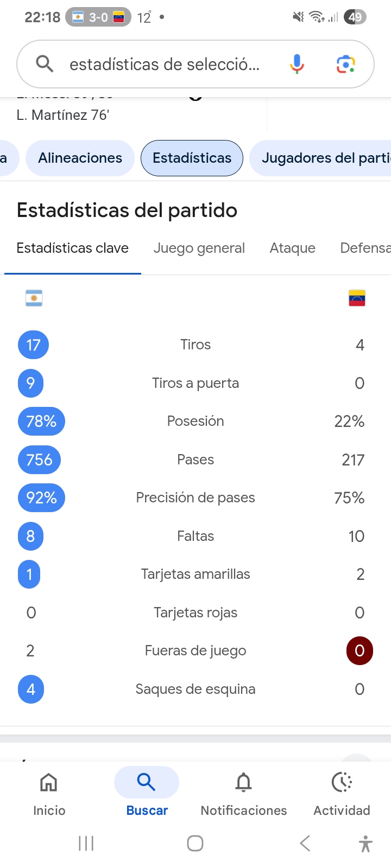Switch to Juego general tab
Viewport: 391px width, 868px height.
click(x=199, y=248)
